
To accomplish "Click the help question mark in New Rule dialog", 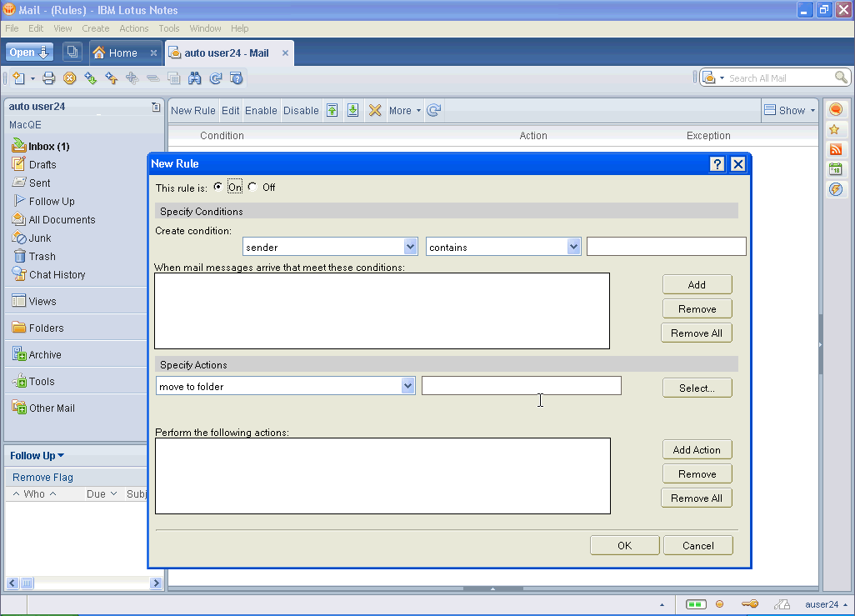I will 717,164.
